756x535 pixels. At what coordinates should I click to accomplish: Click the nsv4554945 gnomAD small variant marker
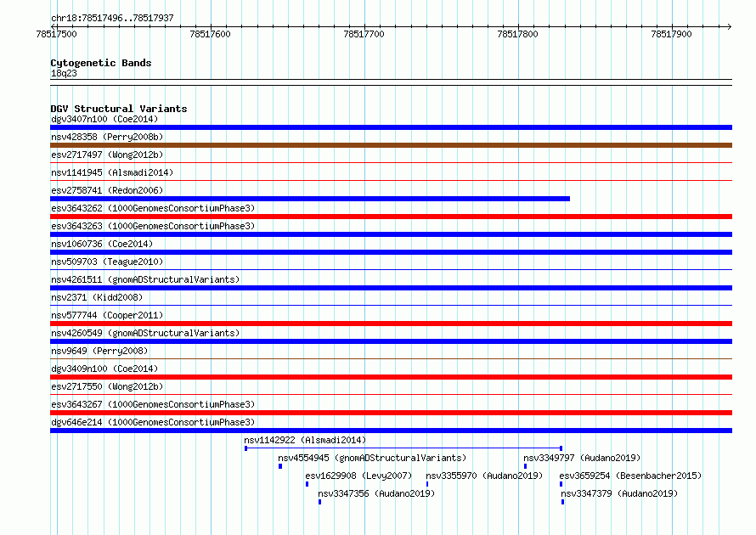pyautogui.click(x=280, y=466)
